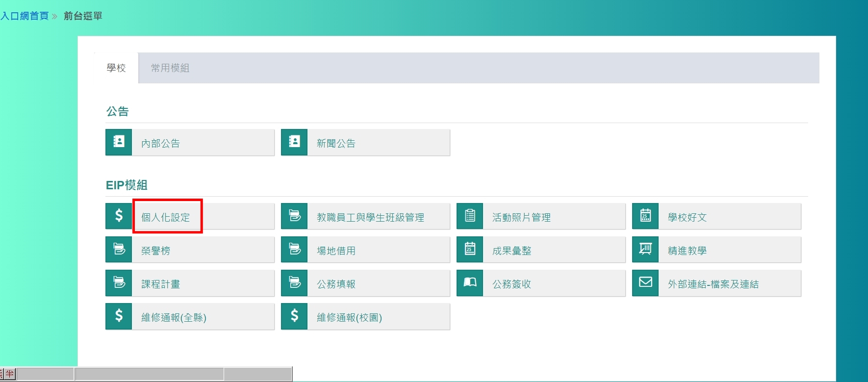Open the 課程計畫 module
The image size is (868, 382).
pyautogui.click(x=160, y=284)
